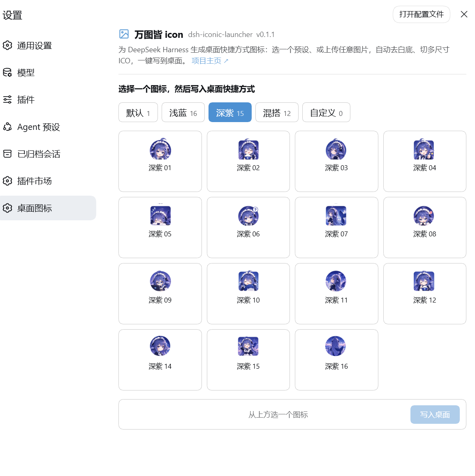This screenshot has width=475, height=476.
Task: Open the 自定义 custom tab
Action: coord(326,112)
